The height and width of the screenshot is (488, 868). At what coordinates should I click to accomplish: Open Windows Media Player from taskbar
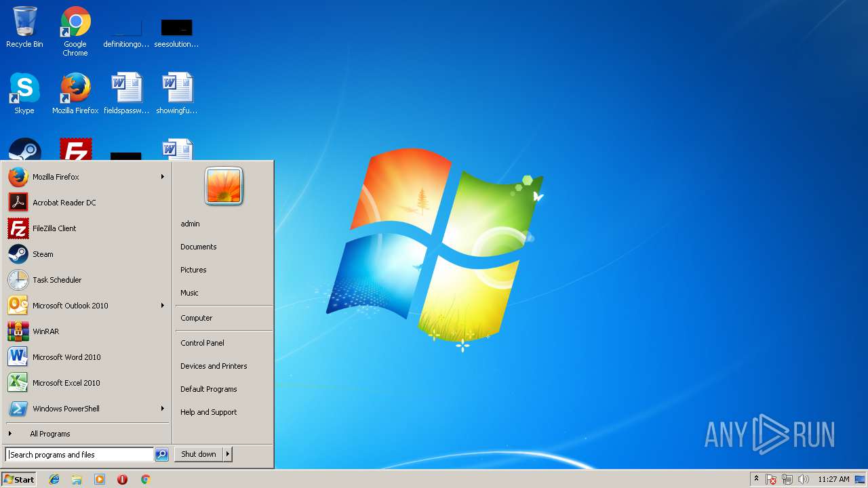tap(100, 479)
